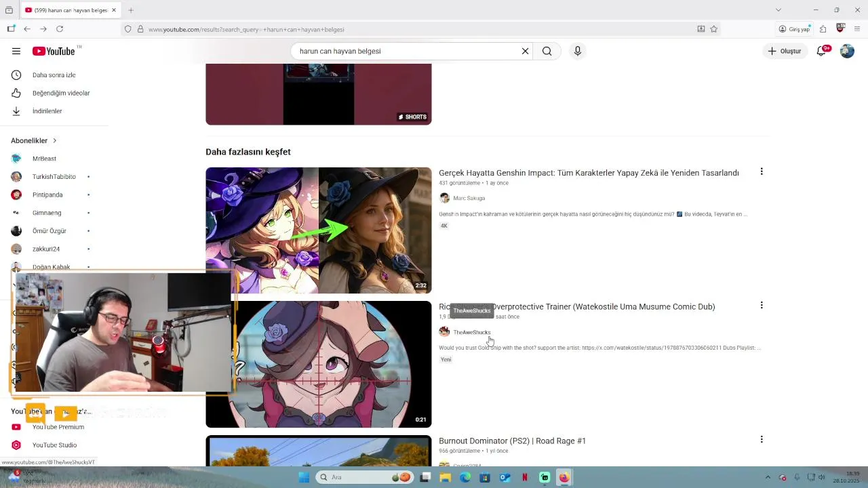This screenshot has height=488, width=868.
Task: Launch Microsoft Edge from the taskbar
Action: click(465, 477)
